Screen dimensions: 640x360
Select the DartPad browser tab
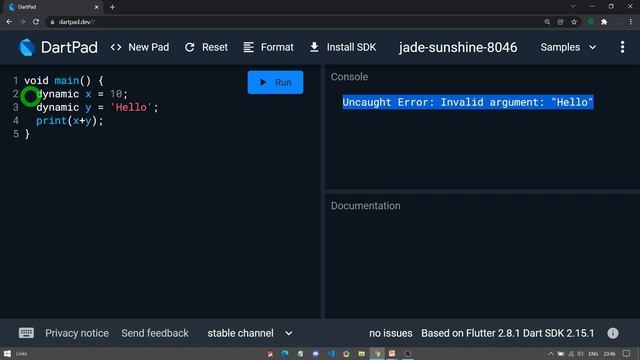pos(53,7)
